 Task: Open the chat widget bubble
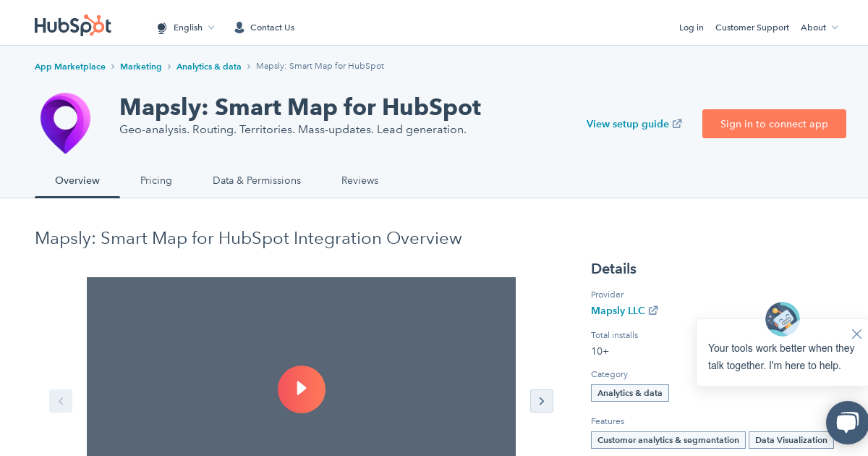(847, 423)
